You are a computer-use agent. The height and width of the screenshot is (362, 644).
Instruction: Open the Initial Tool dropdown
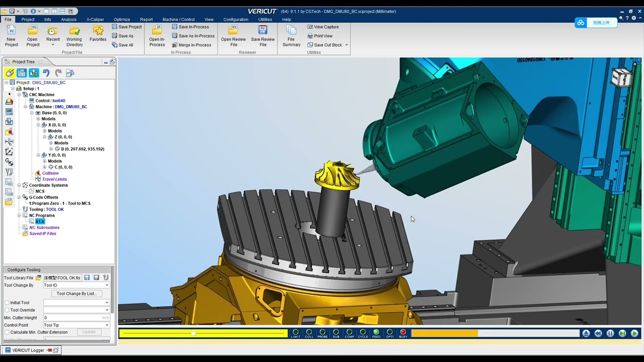click(76, 303)
